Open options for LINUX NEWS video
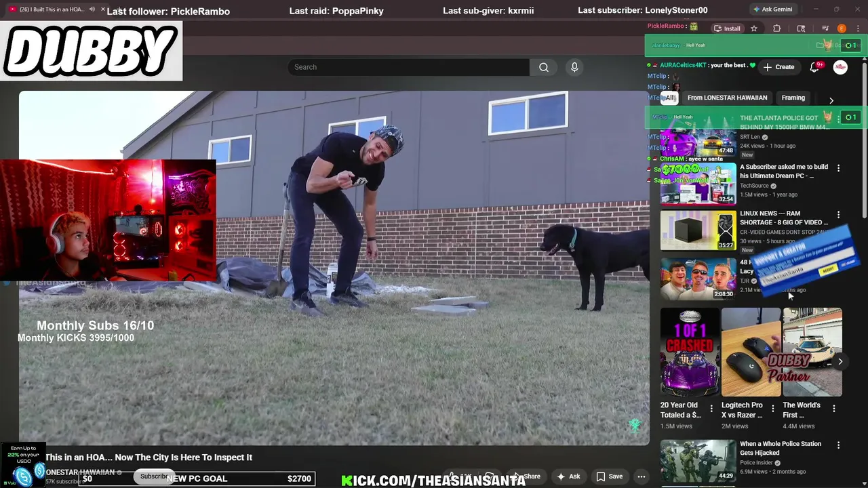The width and height of the screenshot is (868, 488). tap(838, 215)
